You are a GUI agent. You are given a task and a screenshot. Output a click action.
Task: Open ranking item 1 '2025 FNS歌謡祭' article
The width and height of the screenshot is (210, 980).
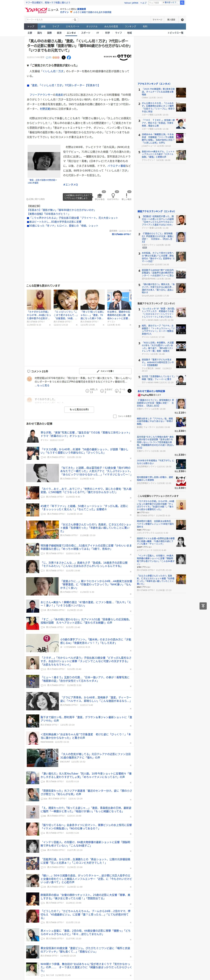point(158,91)
